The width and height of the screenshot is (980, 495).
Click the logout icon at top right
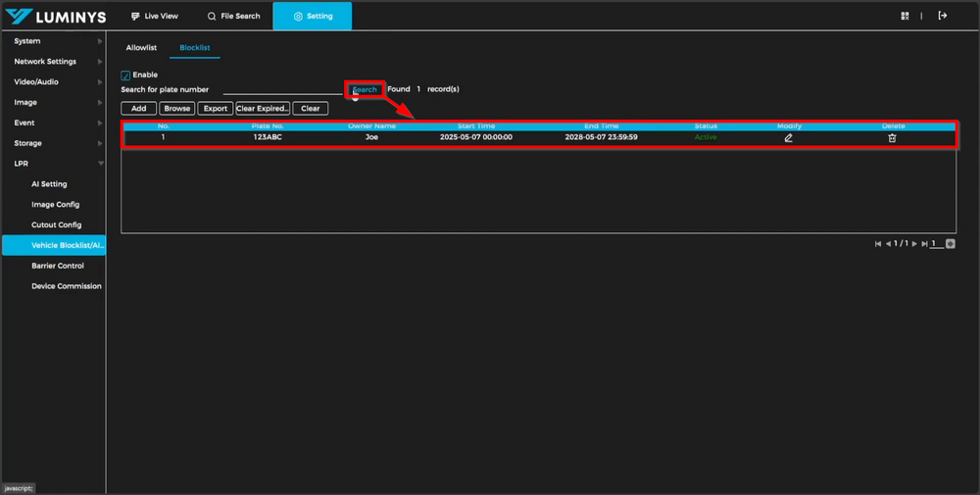943,16
